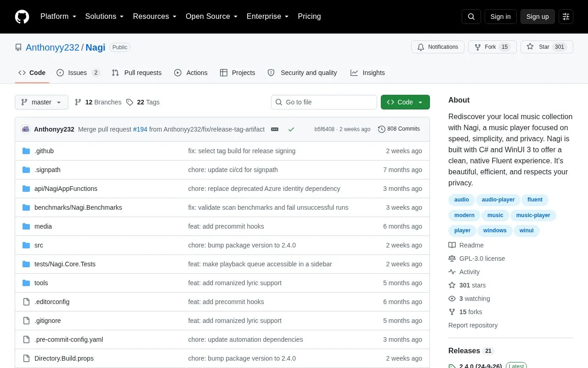The height and width of the screenshot is (368, 588).
Task: Select the src folder icon
Action: point(26,245)
